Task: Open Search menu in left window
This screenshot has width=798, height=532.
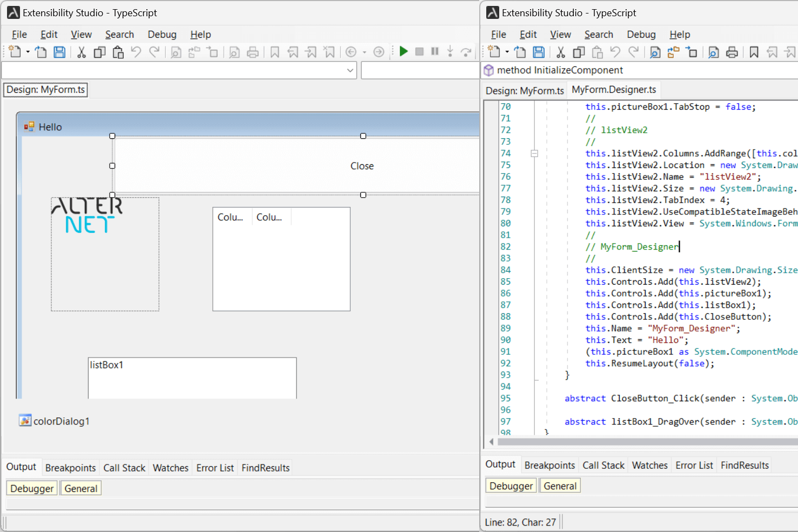Action: point(119,35)
